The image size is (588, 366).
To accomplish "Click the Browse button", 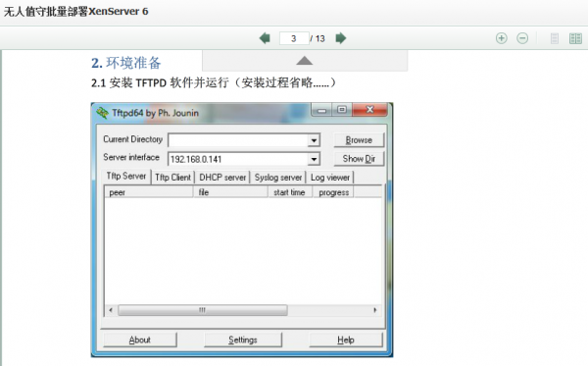I will [x=359, y=140].
